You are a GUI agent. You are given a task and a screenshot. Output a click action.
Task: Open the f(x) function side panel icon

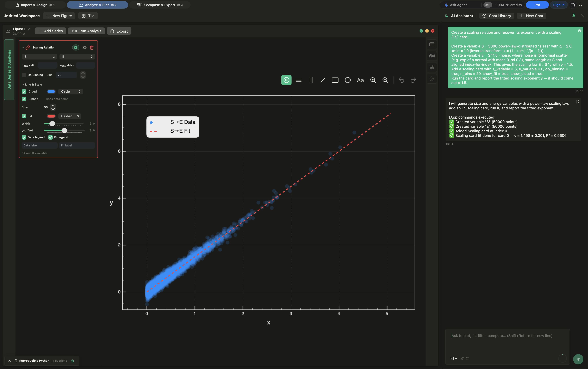[432, 56]
